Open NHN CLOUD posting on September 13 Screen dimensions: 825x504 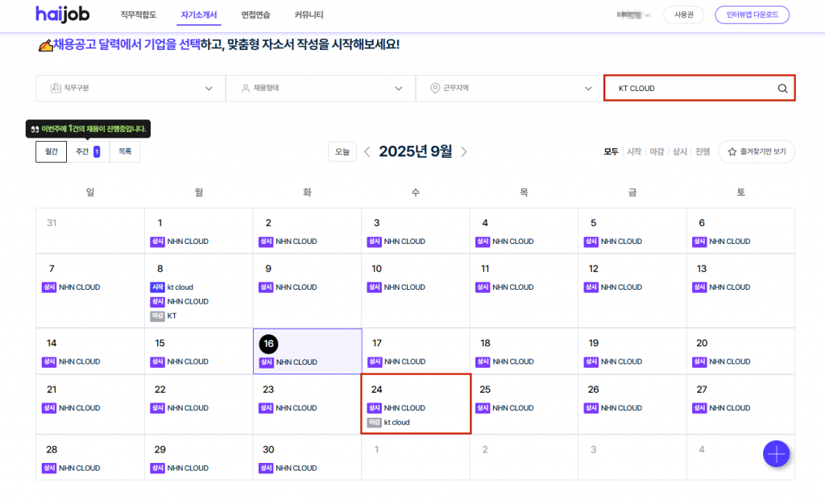pyautogui.click(x=730, y=287)
